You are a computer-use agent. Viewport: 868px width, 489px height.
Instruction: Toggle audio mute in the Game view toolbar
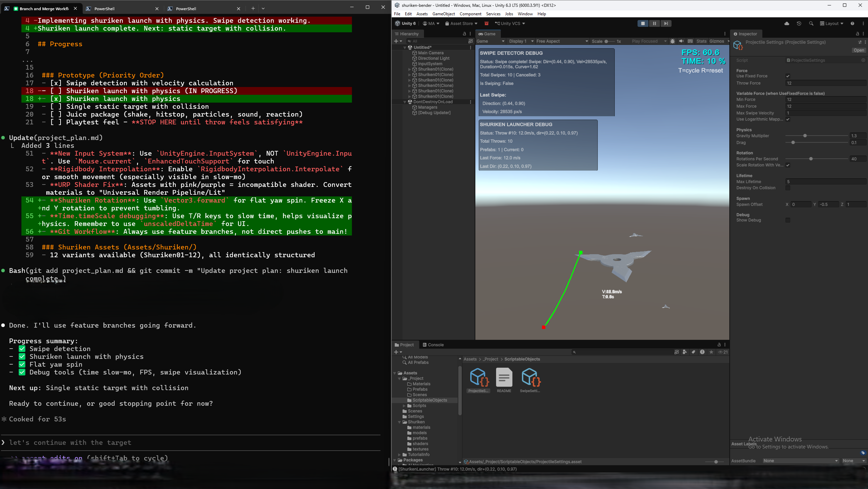682,41
